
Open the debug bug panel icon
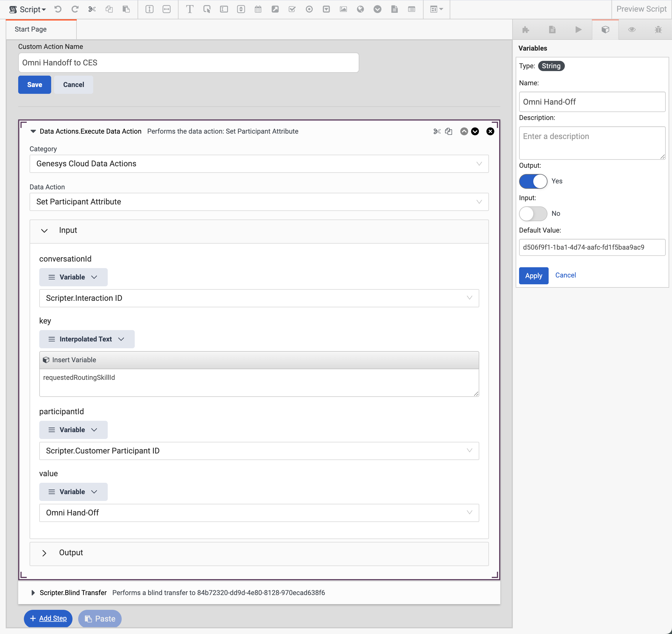658,30
